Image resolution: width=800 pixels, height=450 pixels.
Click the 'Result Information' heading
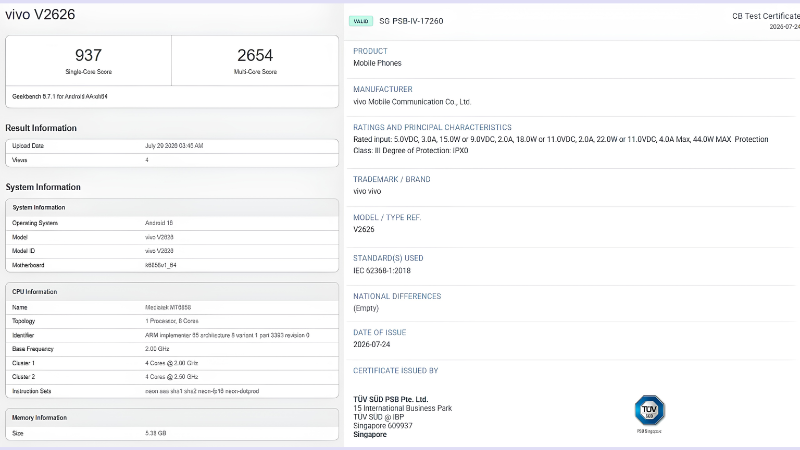tap(41, 128)
